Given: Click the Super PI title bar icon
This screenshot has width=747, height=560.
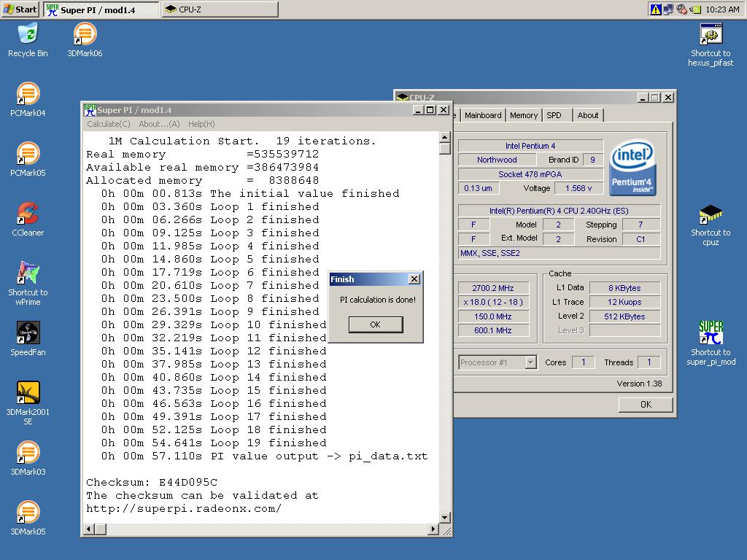Looking at the screenshot, I should point(90,110).
